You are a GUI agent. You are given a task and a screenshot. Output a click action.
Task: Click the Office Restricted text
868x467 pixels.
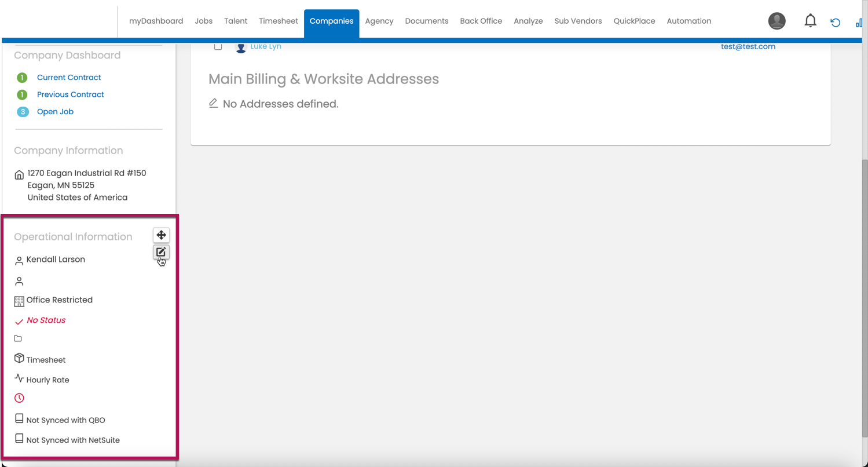pos(60,300)
